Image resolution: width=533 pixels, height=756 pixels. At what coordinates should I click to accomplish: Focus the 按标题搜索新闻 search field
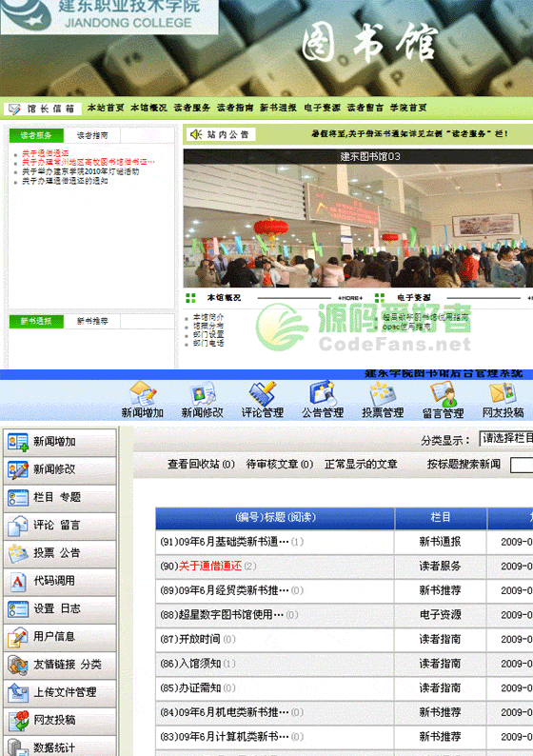(522, 465)
